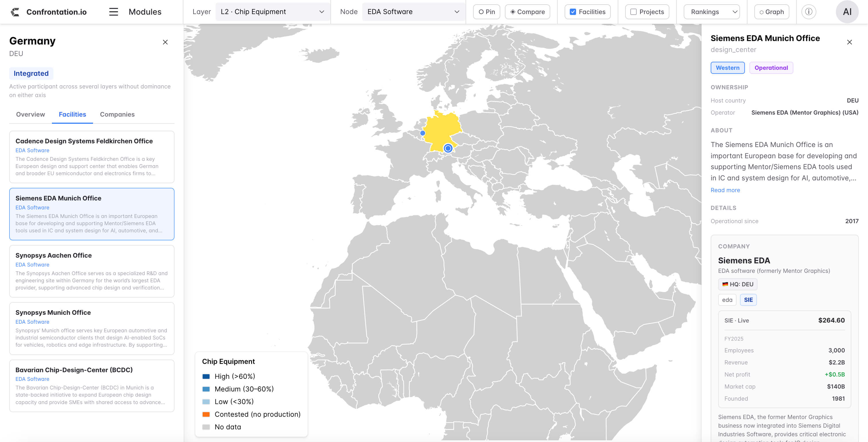Click the Contested (no production) legend swatch
This screenshot has width=868, height=442.
pyautogui.click(x=206, y=414)
